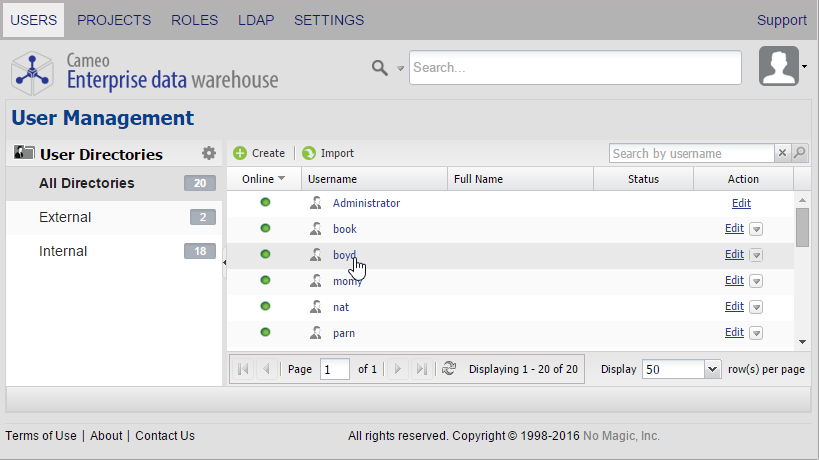
Task: Expand action dropdown for user book
Action: click(x=756, y=229)
